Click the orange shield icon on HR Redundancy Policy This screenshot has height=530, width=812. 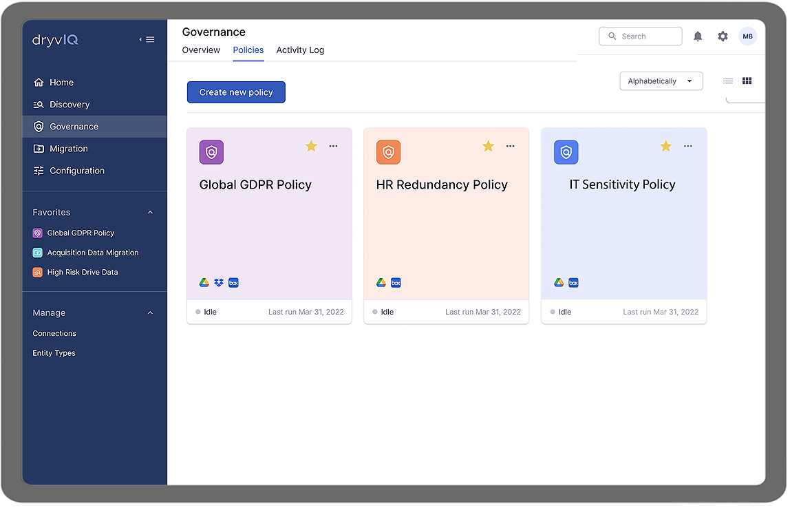tap(388, 152)
